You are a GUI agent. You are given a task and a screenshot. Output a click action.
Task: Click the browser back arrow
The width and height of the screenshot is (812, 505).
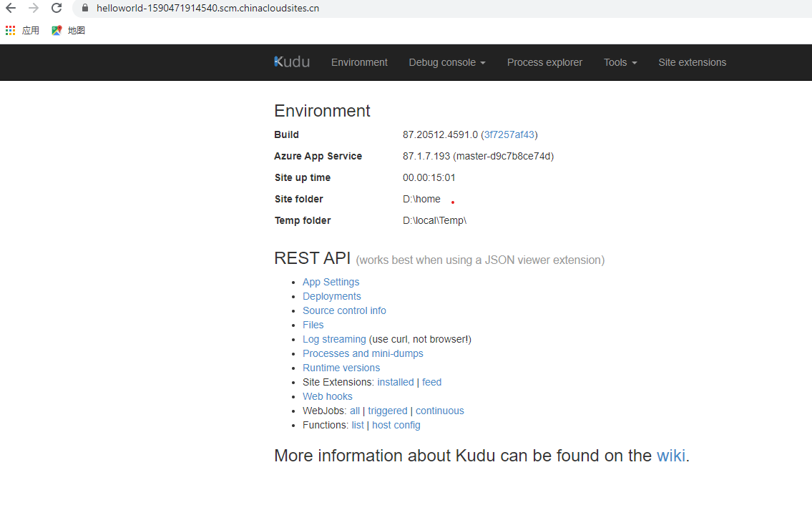click(10, 9)
